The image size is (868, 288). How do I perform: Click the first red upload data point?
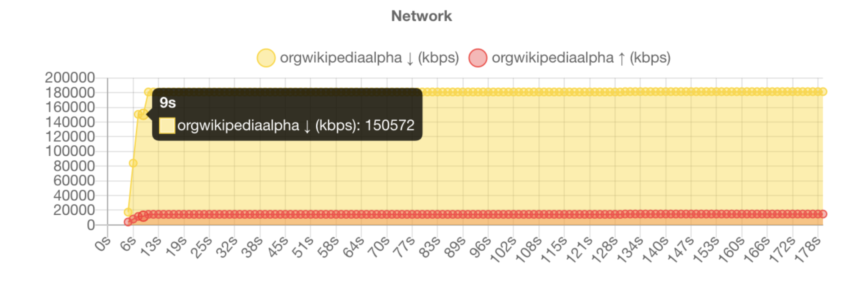pos(128,222)
